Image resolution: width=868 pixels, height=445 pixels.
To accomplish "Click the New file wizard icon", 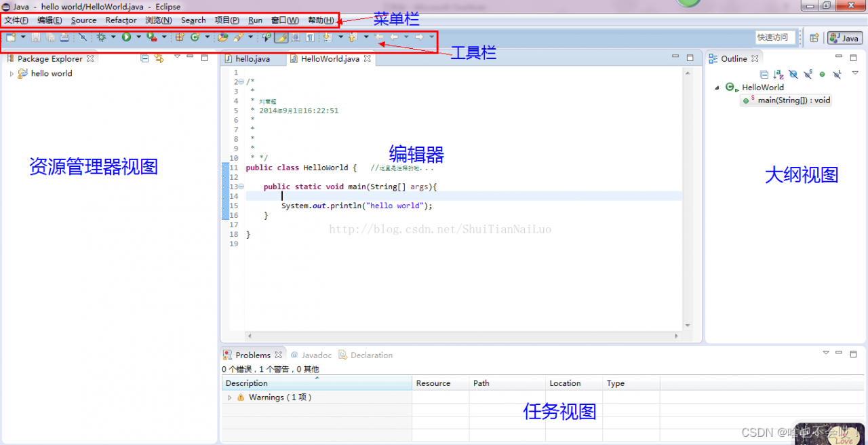I will coord(12,37).
